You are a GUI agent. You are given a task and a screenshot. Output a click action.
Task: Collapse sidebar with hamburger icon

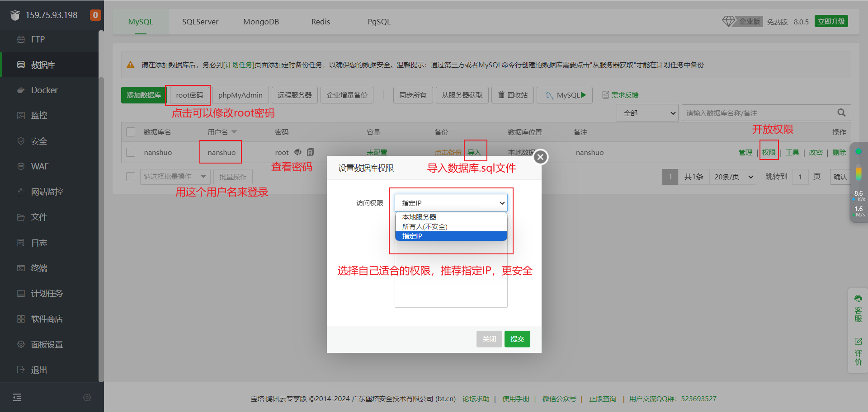coord(17,398)
